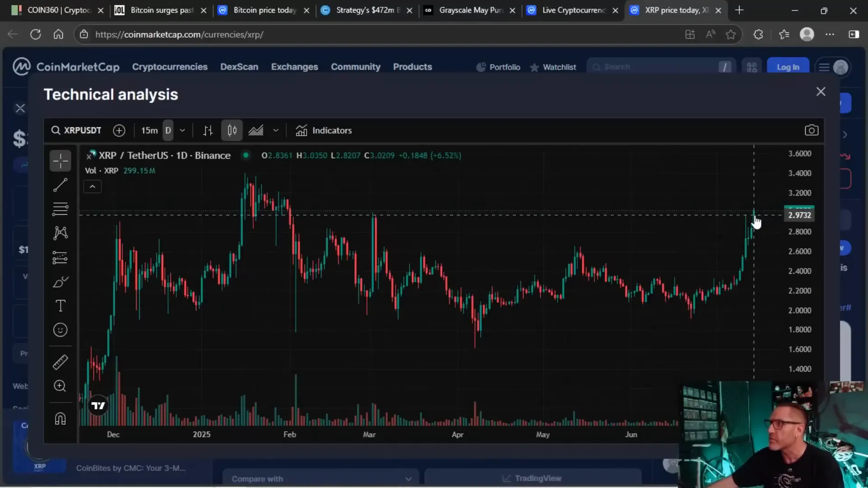Open CoinBites by CMC article link

131,468
